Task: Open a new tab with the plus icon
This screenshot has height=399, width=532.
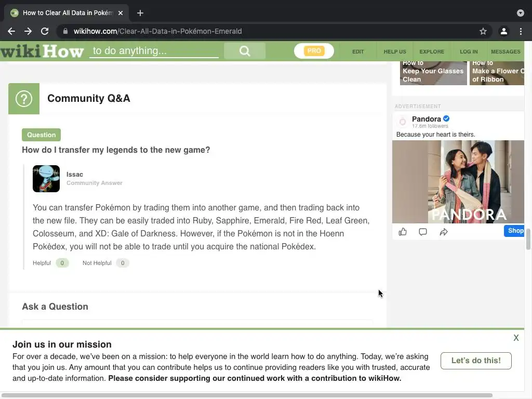Action: pos(140,13)
